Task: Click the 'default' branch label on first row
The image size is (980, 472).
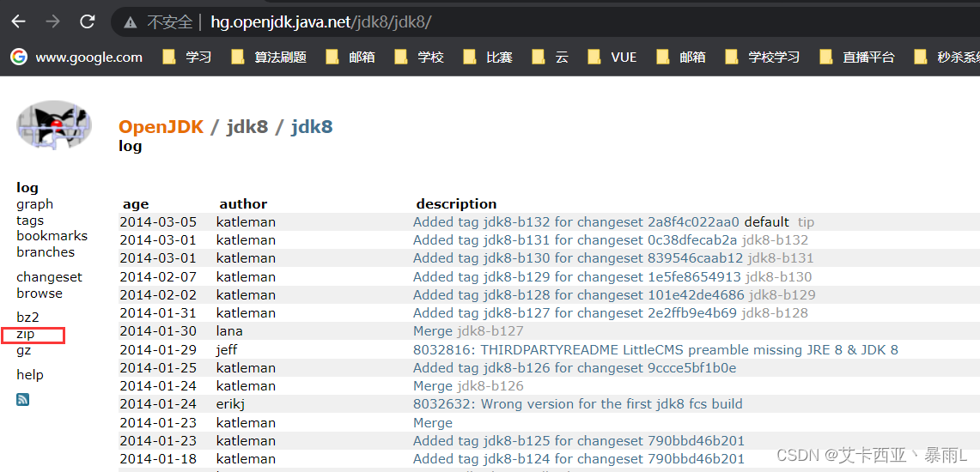Action: 767,222
